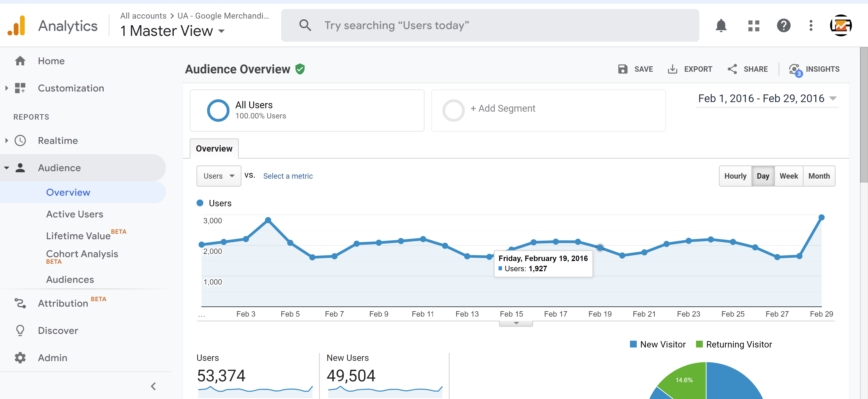Click the Home label in sidebar
Screen dimensions: 868x399
pyautogui.click(x=51, y=61)
